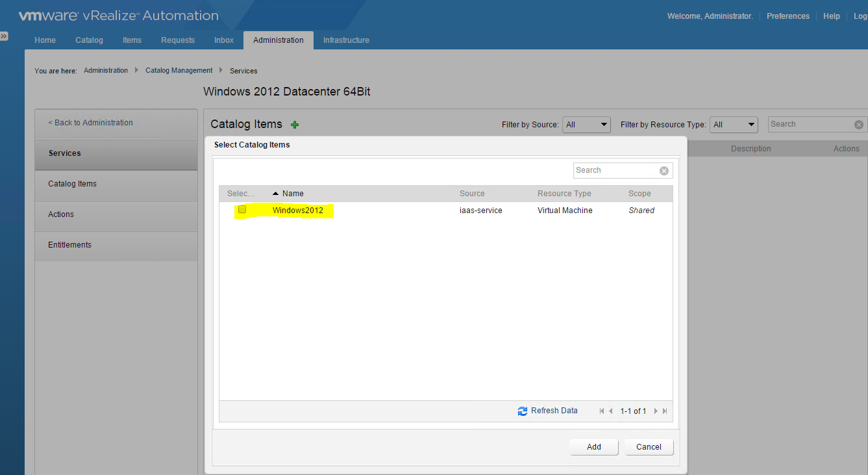Clear the Catalog Items page search X icon
Image resolution: width=868 pixels, height=475 pixels.
[x=859, y=125]
